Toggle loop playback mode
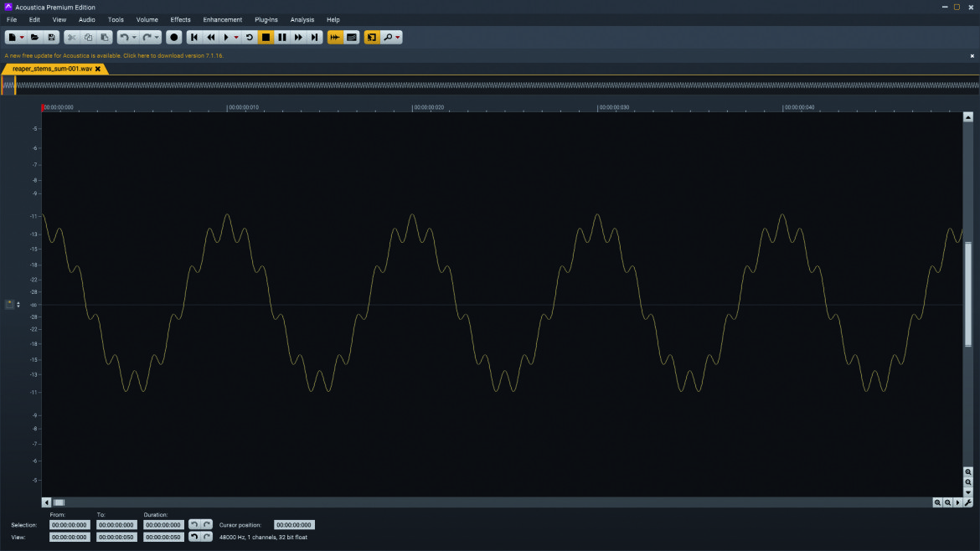Image resolution: width=980 pixels, height=551 pixels. tap(250, 38)
